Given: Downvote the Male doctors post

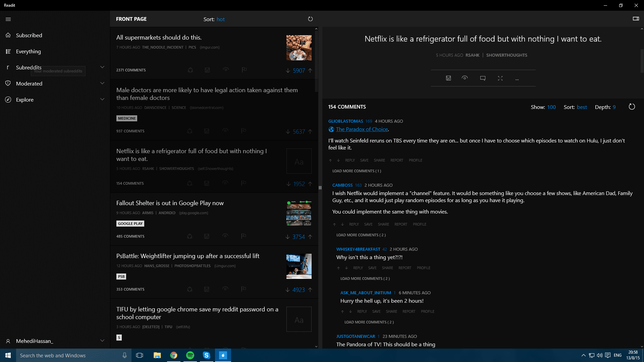Looking at the screenshot, I should pyautogui.click(x=288, y=131).
